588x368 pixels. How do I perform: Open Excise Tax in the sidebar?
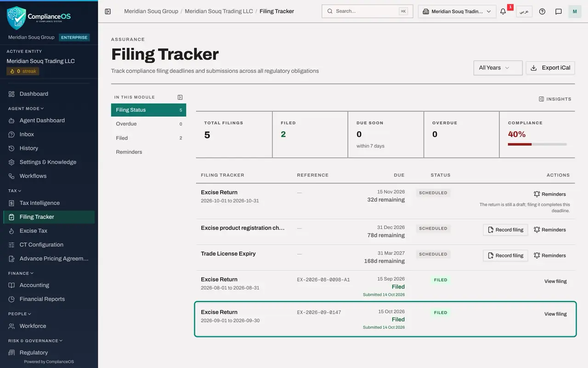coord(49,230)
